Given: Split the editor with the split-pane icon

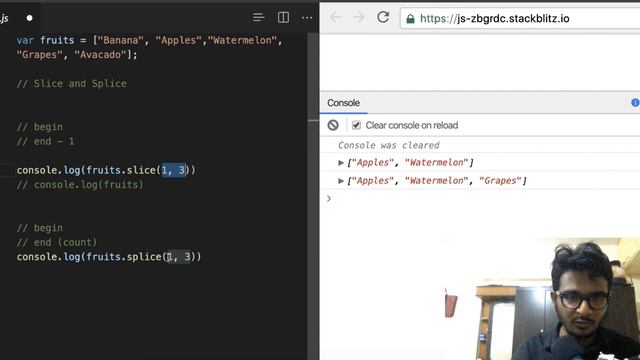Looking at the screenshot, I should pyautogui.click(x=283, y=18).
